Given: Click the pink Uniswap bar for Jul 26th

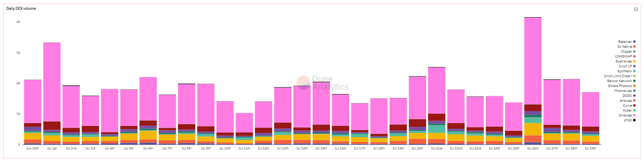Looking at the screenshot, I should click(533, 60).
